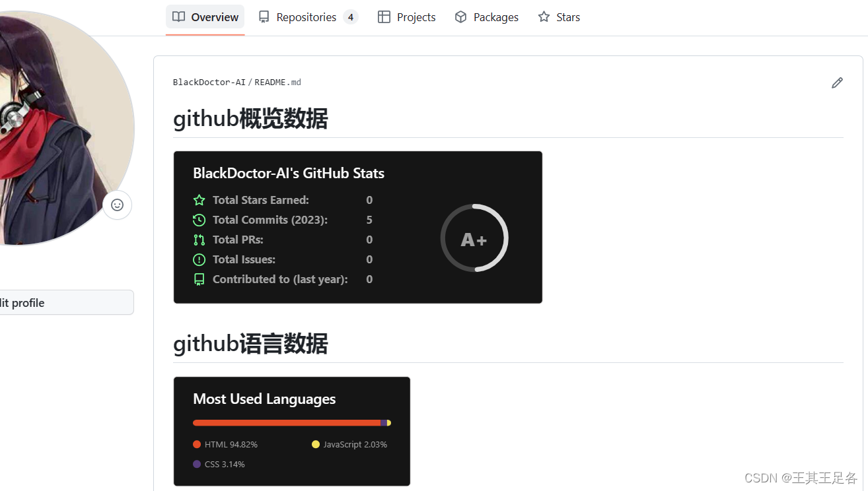Click the issue icon next to Total Issues
Screen dimensions: 868x491
tap(199, 259)
